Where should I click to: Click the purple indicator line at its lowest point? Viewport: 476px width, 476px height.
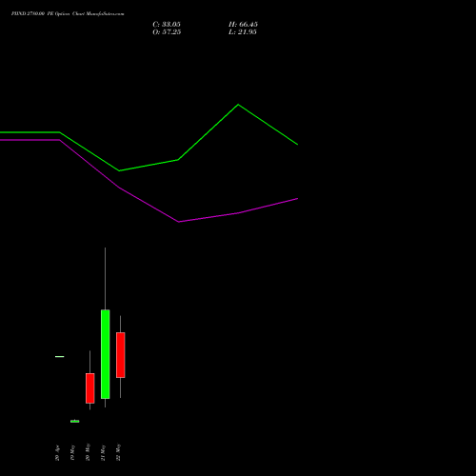(x=179, y=222)
